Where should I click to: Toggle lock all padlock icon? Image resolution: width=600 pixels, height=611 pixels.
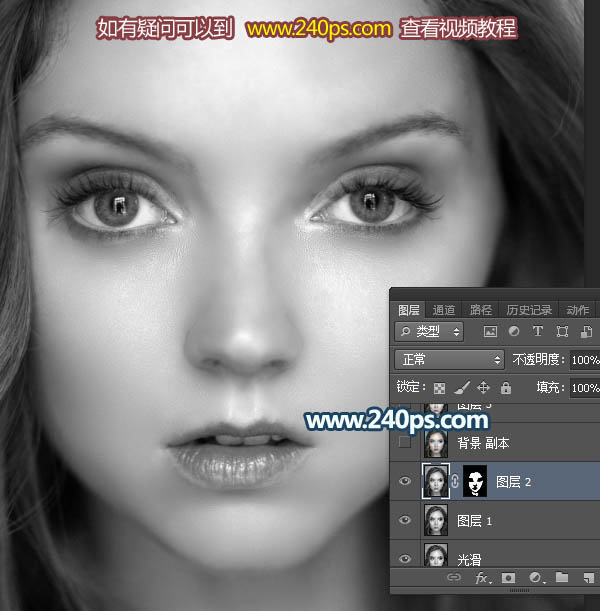pyautogui.click(x=506, y=388)
